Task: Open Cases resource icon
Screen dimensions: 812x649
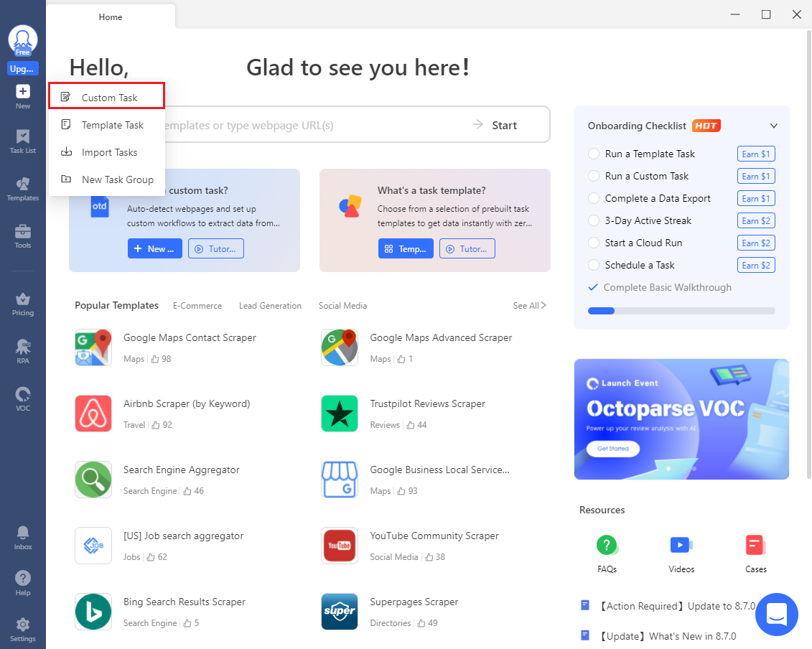Action: (755, 546)
